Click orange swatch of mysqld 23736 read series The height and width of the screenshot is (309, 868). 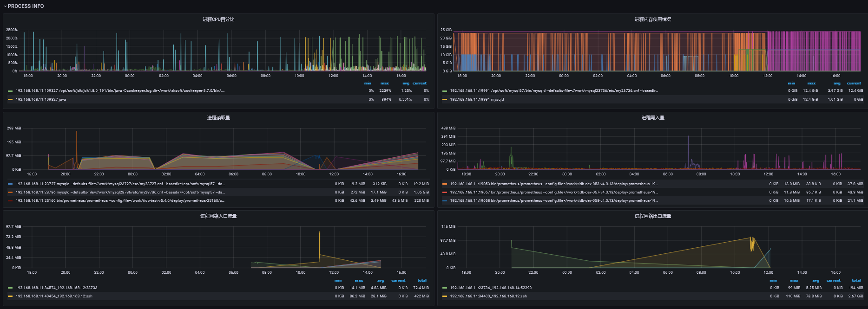(10, 192)
